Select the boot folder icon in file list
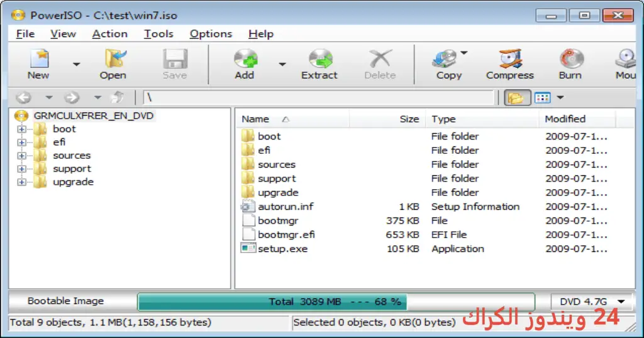The width and height of the screenshot is (644, 338). point(248,136)
